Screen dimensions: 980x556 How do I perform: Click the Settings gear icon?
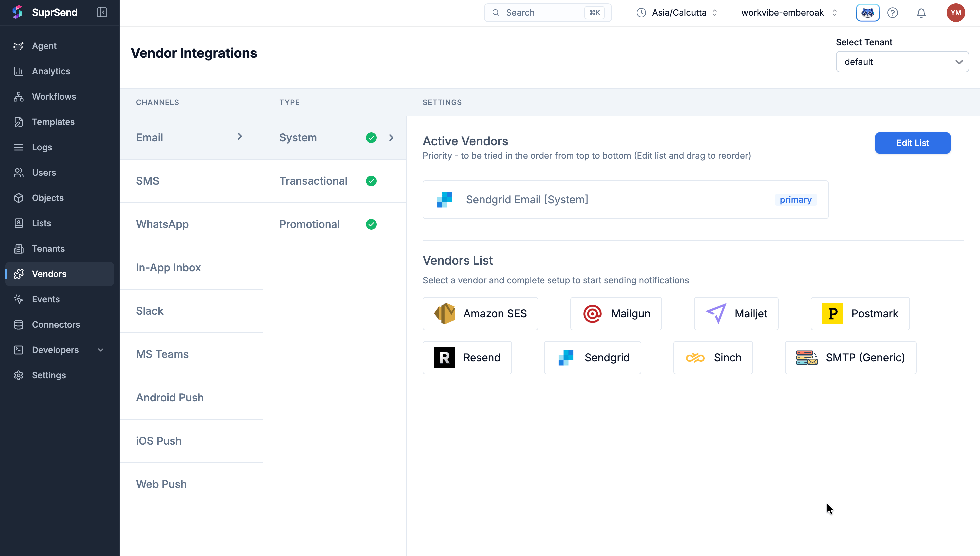[18, 375]
